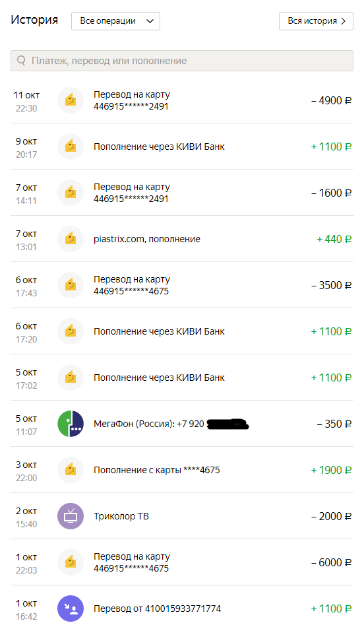
Task: Click wallet icon for 11 Oct transfer
Action: [71, 100]
